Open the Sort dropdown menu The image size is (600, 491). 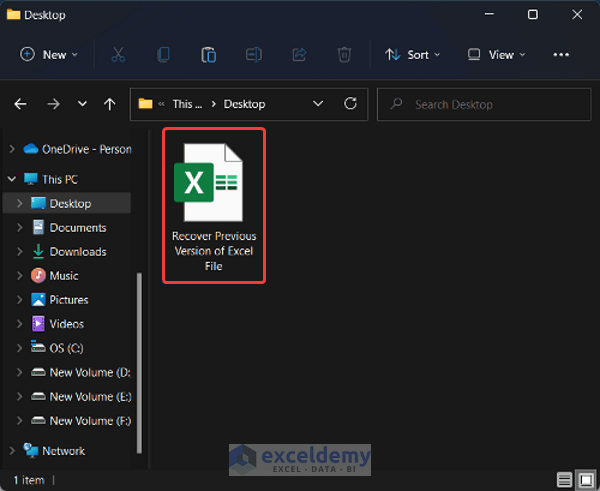412,55
